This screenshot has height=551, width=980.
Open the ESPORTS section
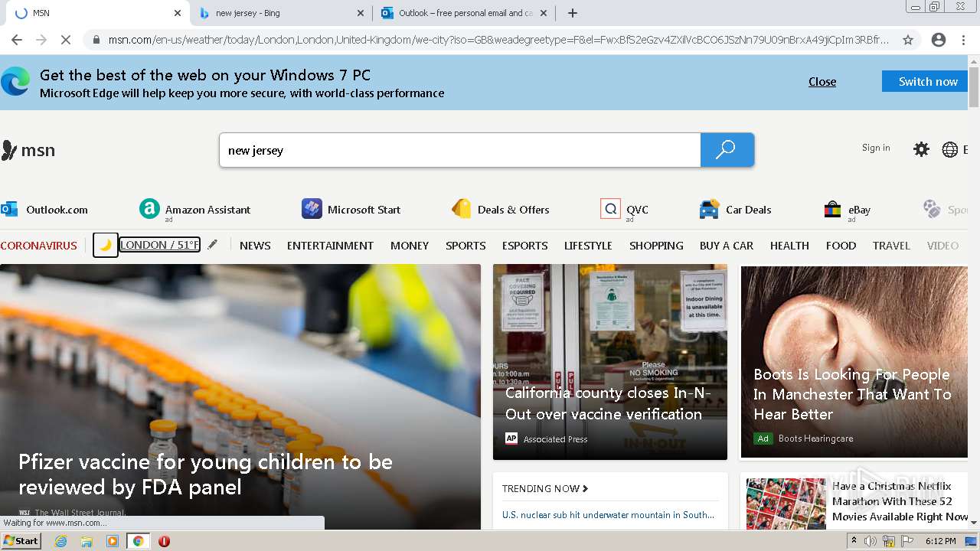(x=524, y=246)
